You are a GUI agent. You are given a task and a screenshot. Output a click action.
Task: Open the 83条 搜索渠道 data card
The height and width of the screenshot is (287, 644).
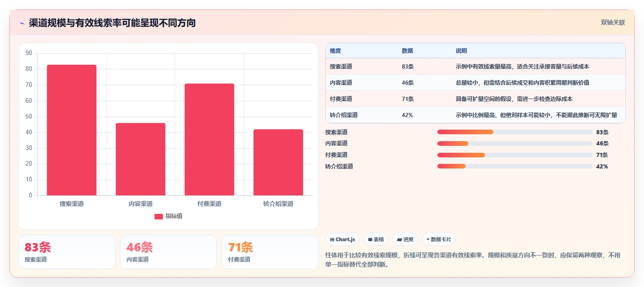pyautogui.click(x=67, y=252)
